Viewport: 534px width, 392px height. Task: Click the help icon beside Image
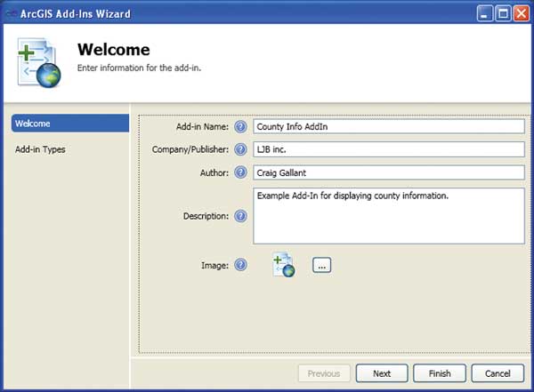[x=240, y=265]
